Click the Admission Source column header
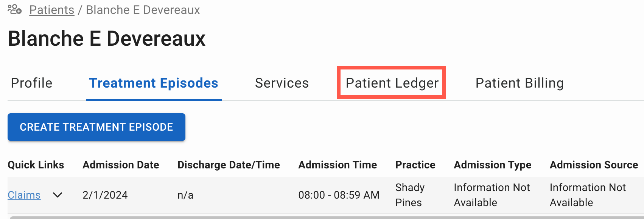The height and width of the screenshot is (219, 644). click(x=593, y=165)
